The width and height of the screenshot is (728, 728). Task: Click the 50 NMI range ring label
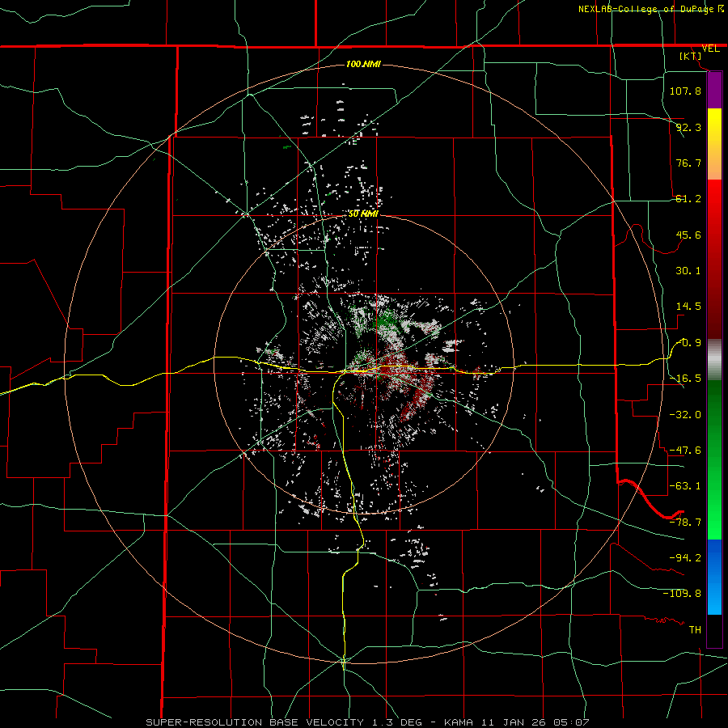(x=363, y=214)
